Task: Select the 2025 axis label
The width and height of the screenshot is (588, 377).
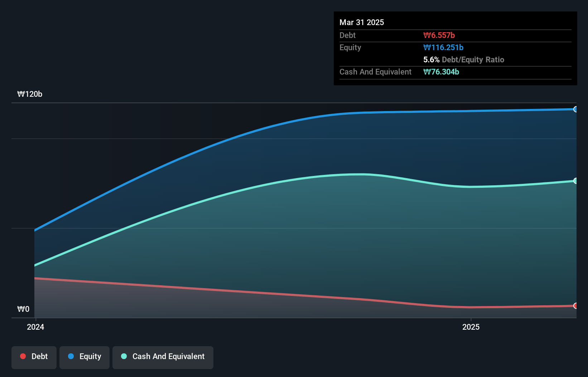Action: [471, 327]
